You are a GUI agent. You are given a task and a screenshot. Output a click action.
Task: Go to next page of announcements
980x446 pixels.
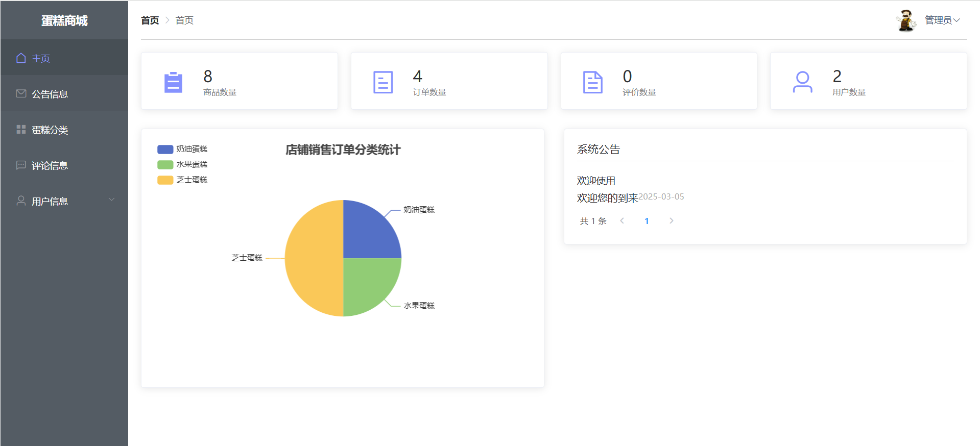pyautogui.click(x=672, y=221)
